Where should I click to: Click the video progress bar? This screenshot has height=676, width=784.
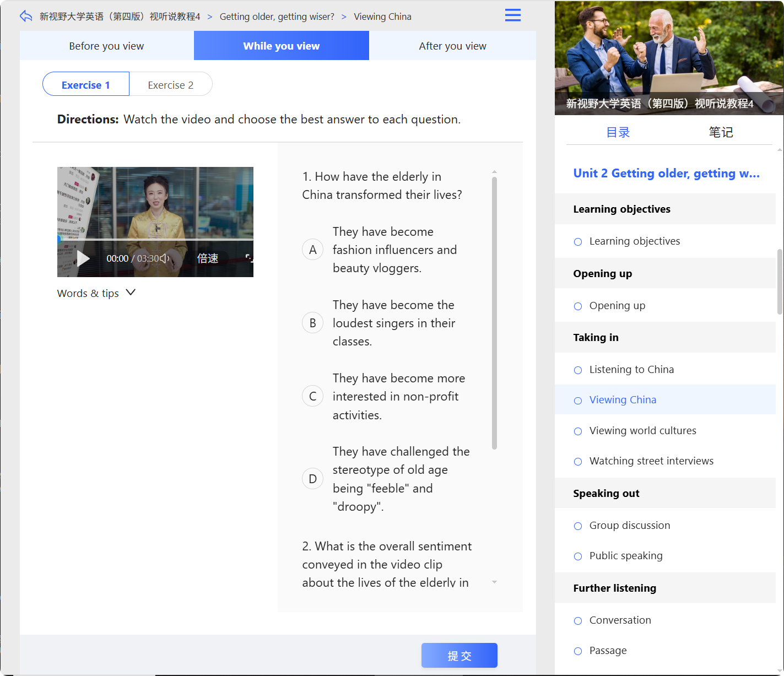pyautogui.click(x=155, y=240)
